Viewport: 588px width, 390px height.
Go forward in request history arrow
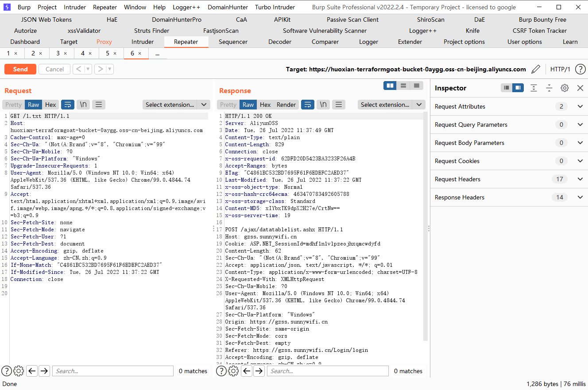(x=100, y=69)
